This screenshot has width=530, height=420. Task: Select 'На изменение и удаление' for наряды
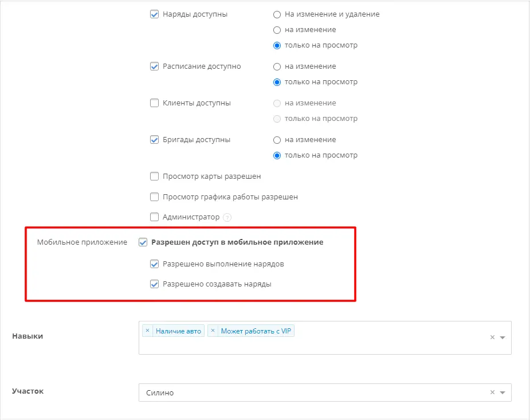point(277,14)
